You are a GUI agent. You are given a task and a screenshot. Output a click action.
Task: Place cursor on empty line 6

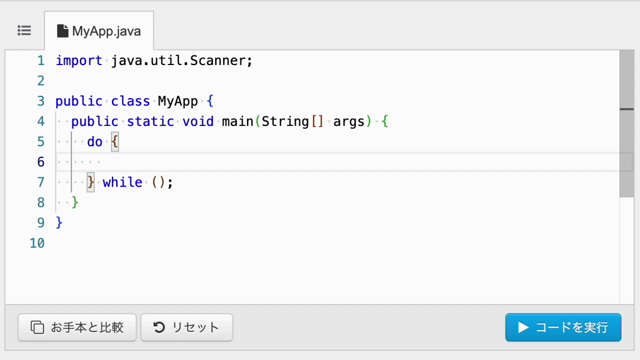click(337, 162)
